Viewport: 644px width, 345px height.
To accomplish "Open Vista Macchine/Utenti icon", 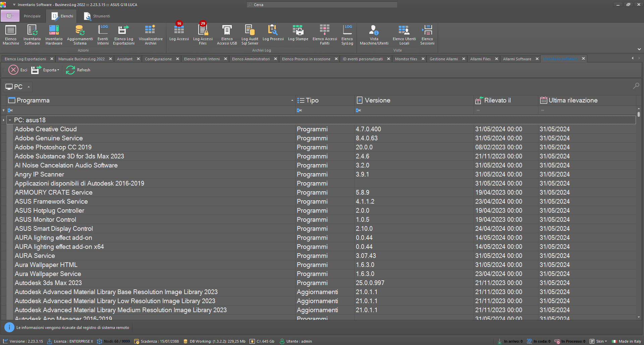I will pyautogui.click(x=374, y=35).
